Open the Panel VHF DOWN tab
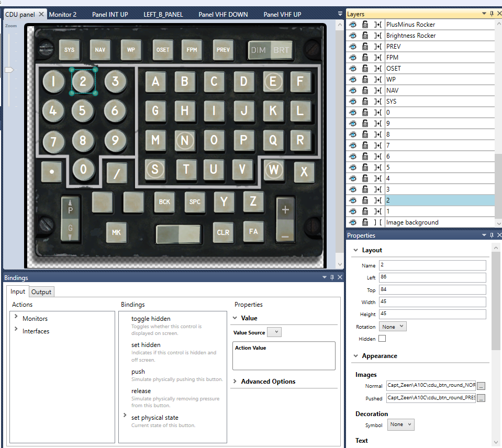This screenshot has width=502, height=448. tap(223, 15)
